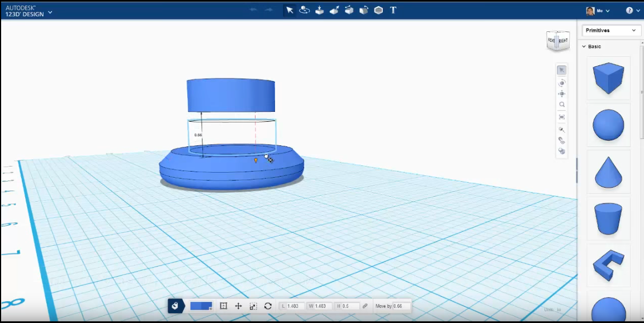The image size is (644, 323).
Task: Click the H height field showing 0.5
Action: (347, 306)
